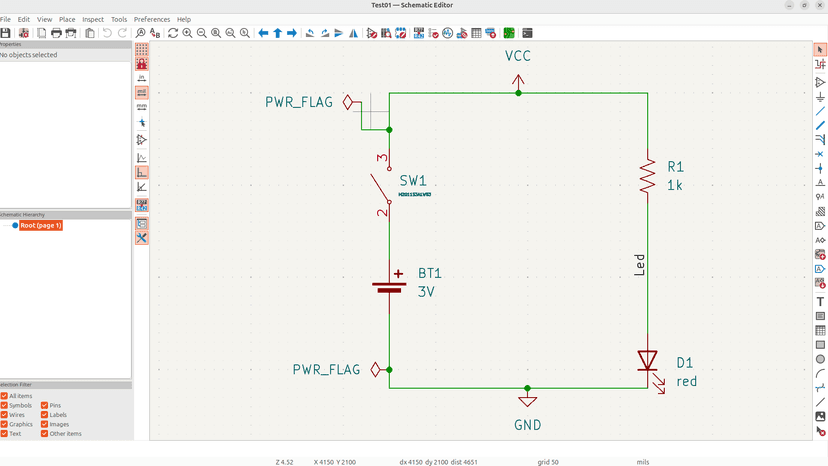
Task: Disable the All items filter
Action: pyautogui.click(x=5, y=396)
